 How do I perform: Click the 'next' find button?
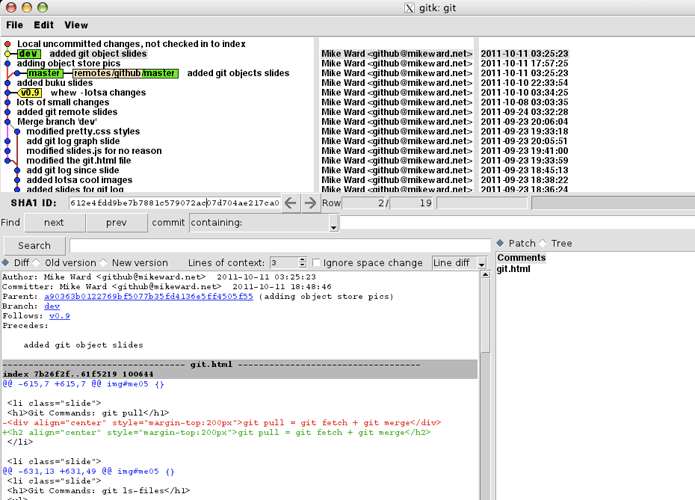click(x=54, y=223)
